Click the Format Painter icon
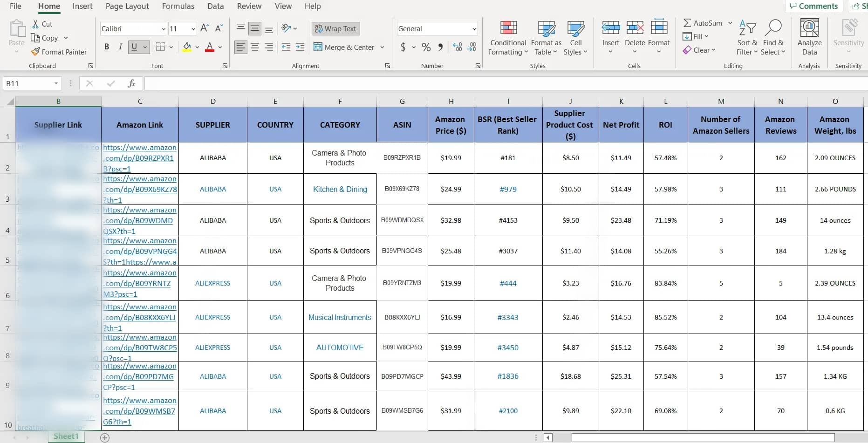Viewport: 868px width, 443px height. point(35,52)
